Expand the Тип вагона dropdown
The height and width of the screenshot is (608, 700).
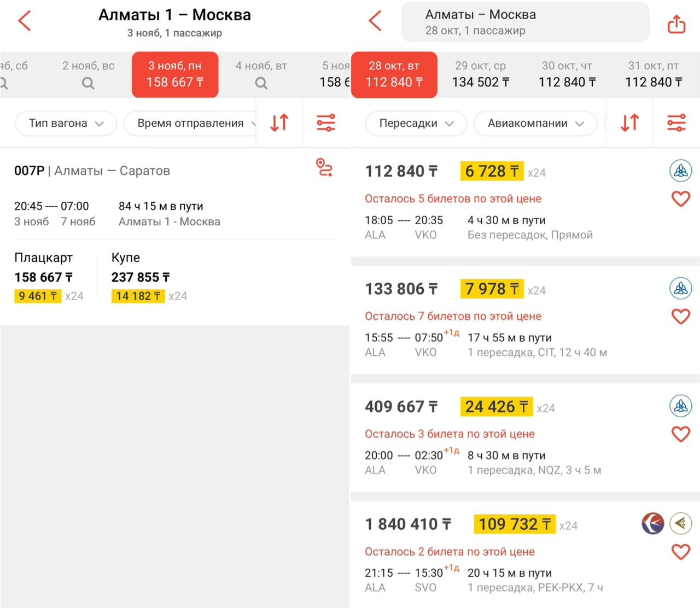pos(66,124)
